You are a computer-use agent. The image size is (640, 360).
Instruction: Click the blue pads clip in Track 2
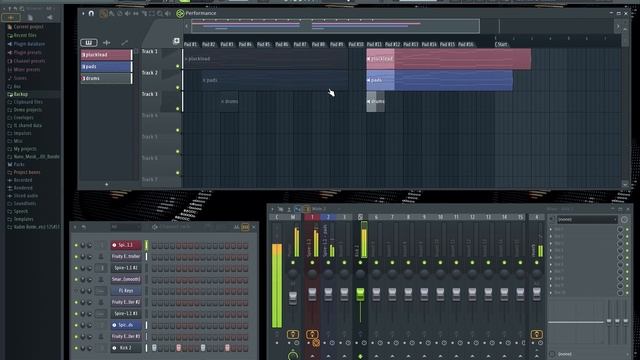pos(440,80)
